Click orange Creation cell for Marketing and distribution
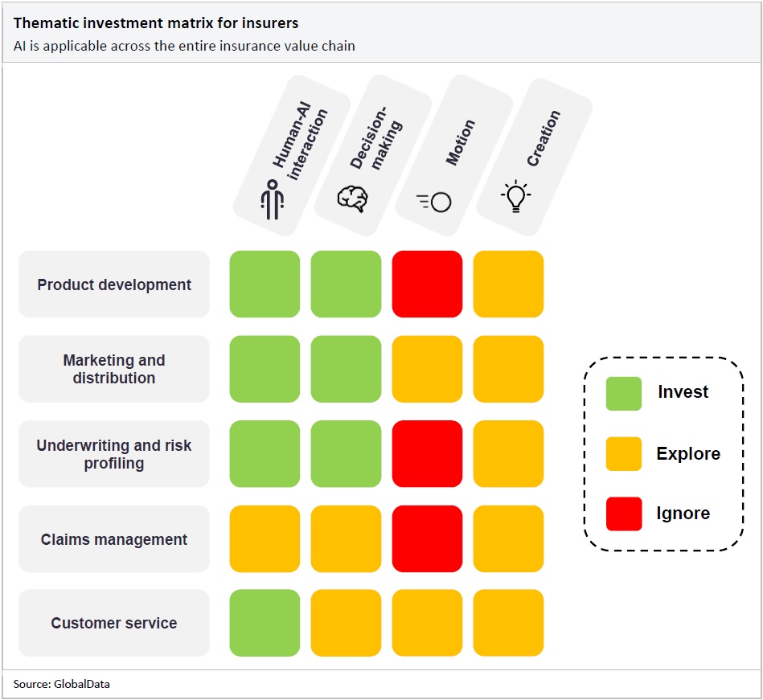 [508, 369]
